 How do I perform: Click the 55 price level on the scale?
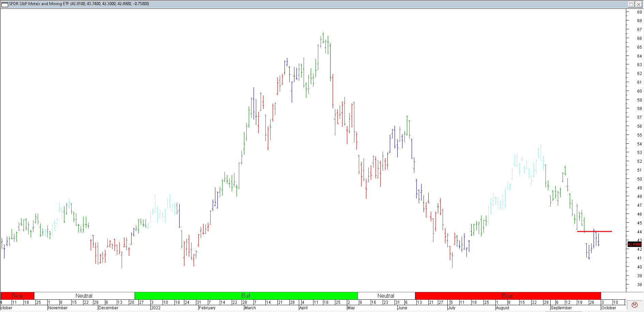[639, 135]
